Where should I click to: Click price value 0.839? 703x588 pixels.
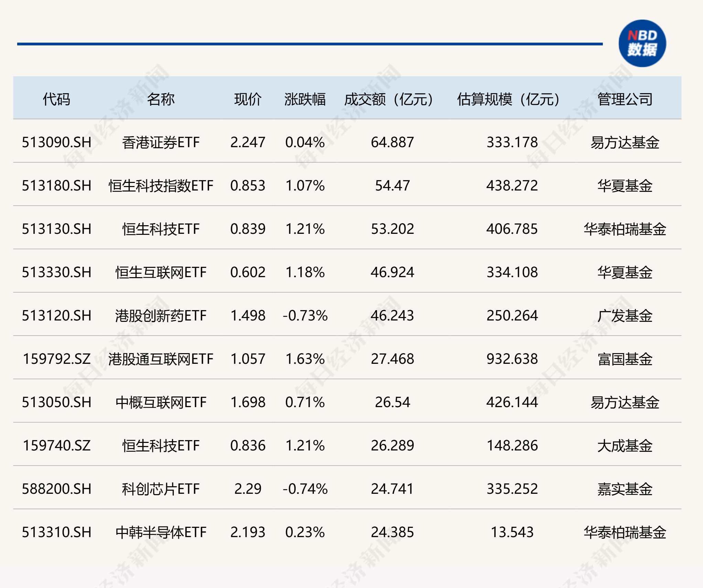pyautogui.click(x=248, y=229)
